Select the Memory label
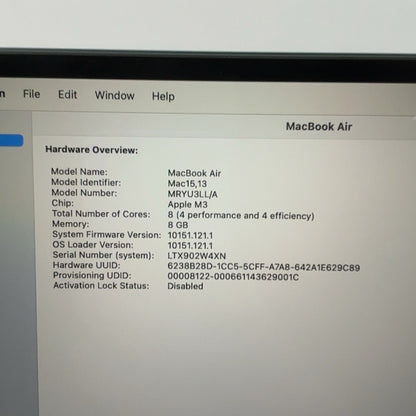This screenshot has width=416, height=416. [x=71, y=224]
